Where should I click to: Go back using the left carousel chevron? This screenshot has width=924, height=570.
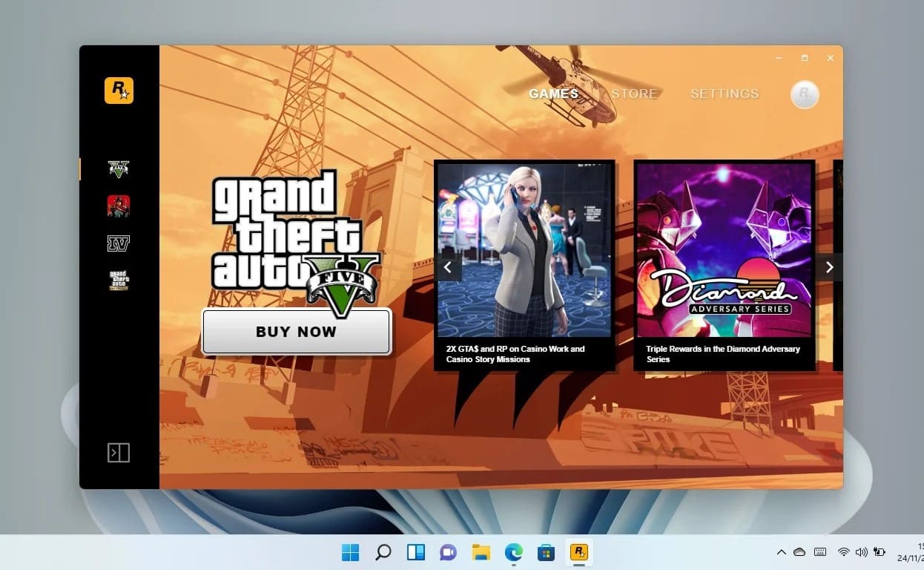448,267
